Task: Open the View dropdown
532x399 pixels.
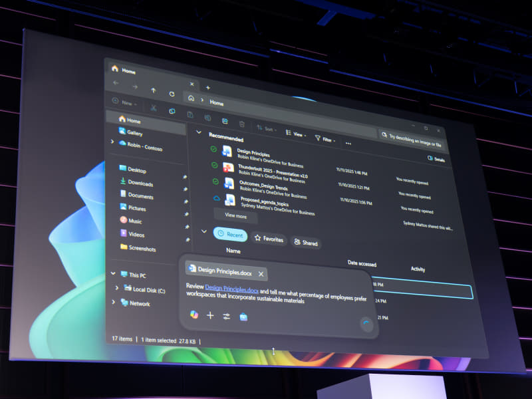Action: [296, 134]
